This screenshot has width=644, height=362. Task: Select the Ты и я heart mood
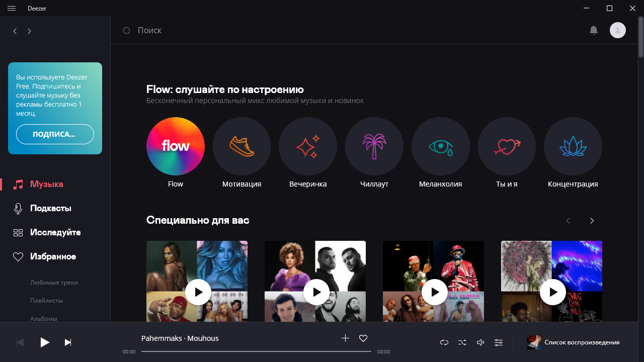click(x=507, y=146)
